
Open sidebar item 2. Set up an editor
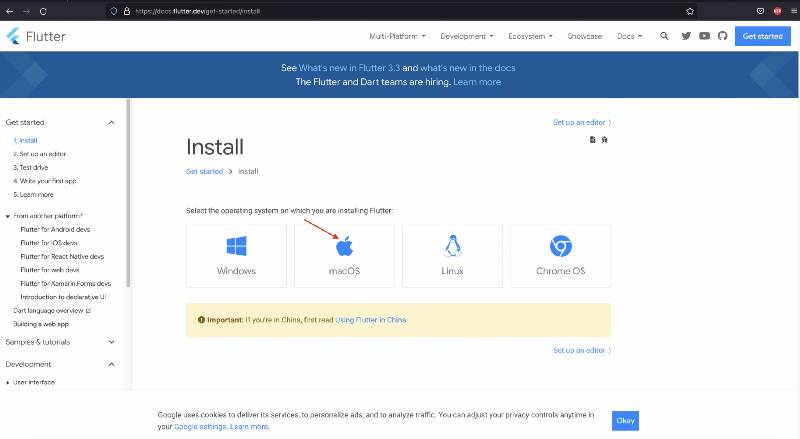[39, 154]
